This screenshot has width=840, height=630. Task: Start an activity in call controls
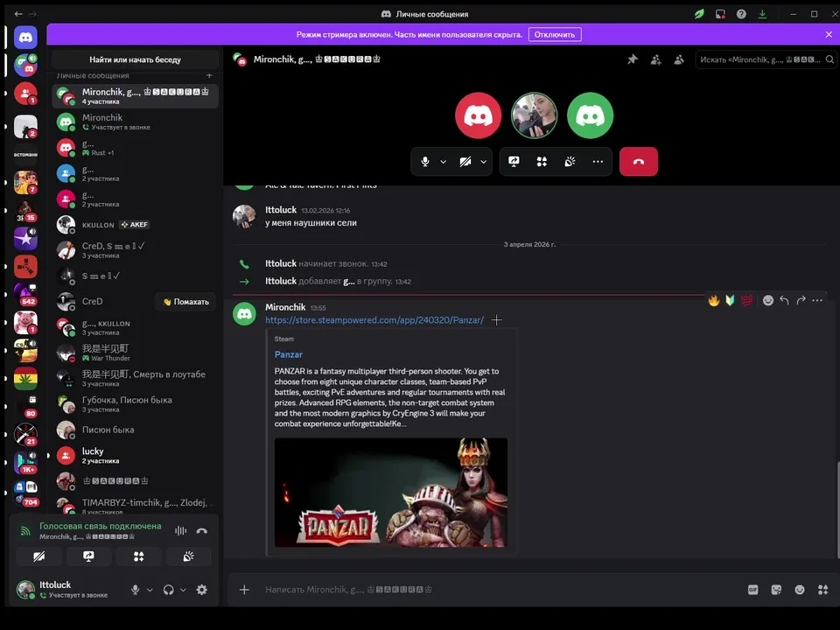tap(542, 161)
